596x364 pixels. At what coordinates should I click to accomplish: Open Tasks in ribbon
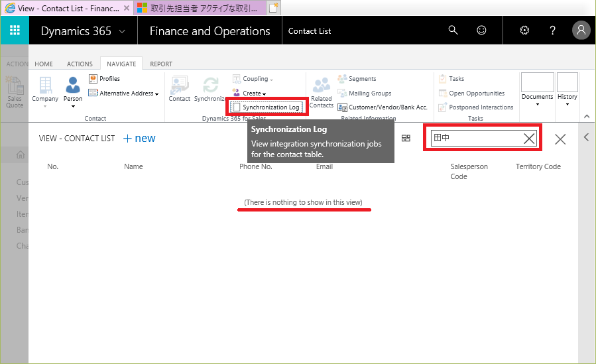[451, 79]
